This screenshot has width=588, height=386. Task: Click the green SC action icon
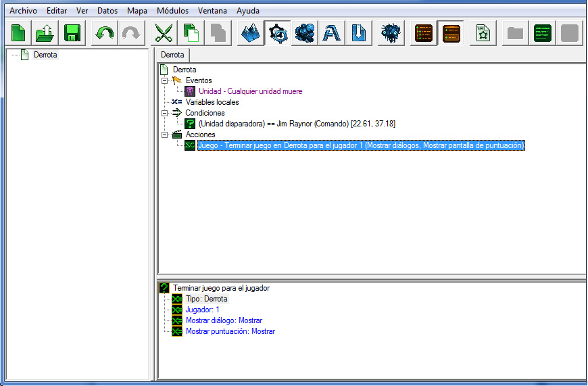(x=190, y=145)
